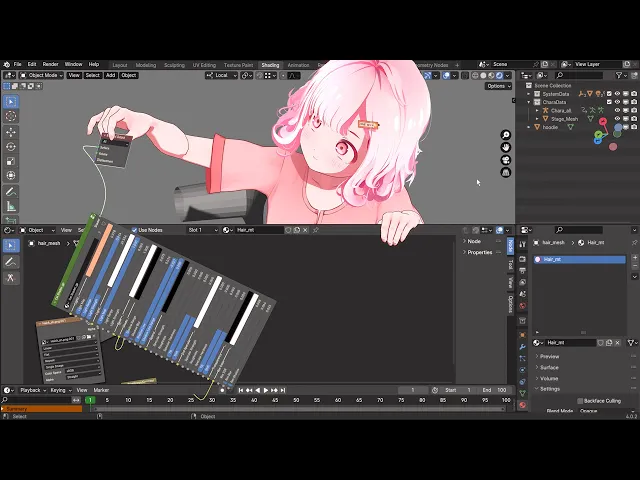Expand the Surface panel
This screenshot has height=480, width=640.
pyautogui.click(x=549, y=367)
